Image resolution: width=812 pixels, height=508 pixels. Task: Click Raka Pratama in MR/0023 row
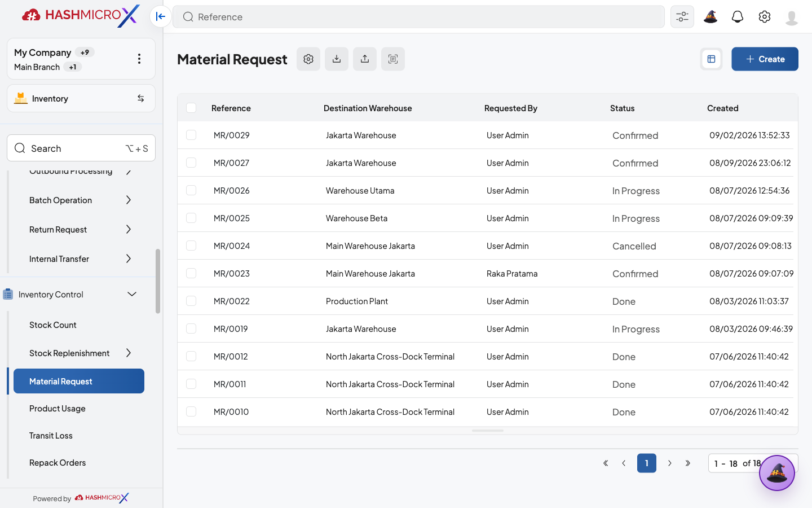click(x=512, y=273)
